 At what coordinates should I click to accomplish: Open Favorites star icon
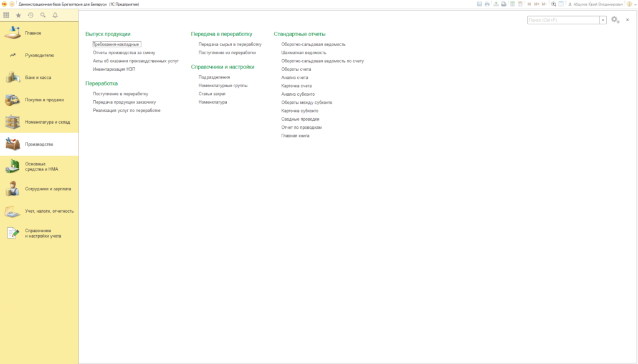click(x=18, y=15)
